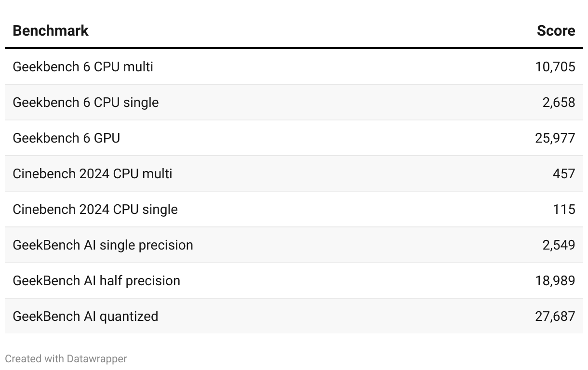
Task: Click the 25,977 score value
Action: [555, 138]
